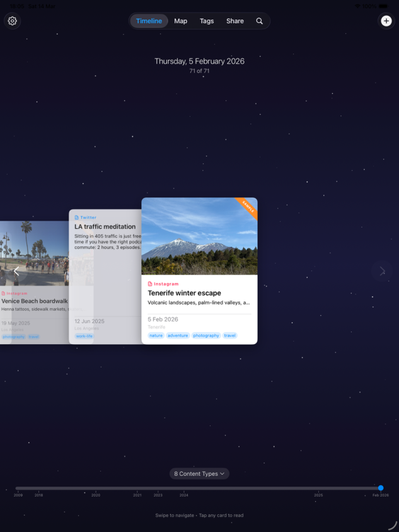Tap the blue timeline slider handle
Screen dimensions: 399x532
[381, 488]
